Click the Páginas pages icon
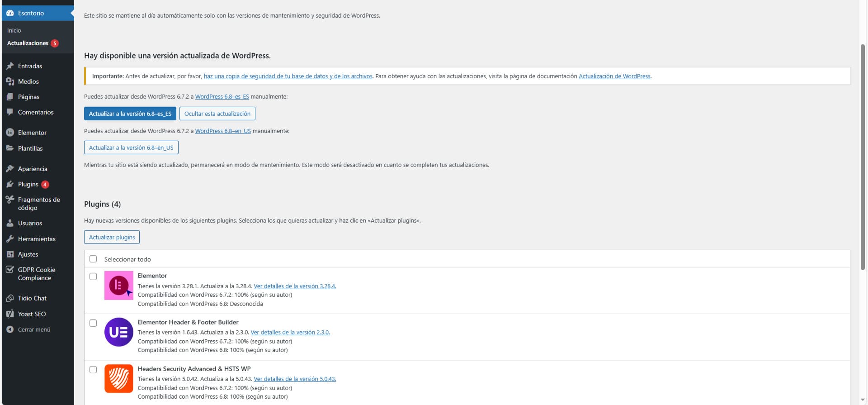This screenshot has height=405, width=868. 10,97
